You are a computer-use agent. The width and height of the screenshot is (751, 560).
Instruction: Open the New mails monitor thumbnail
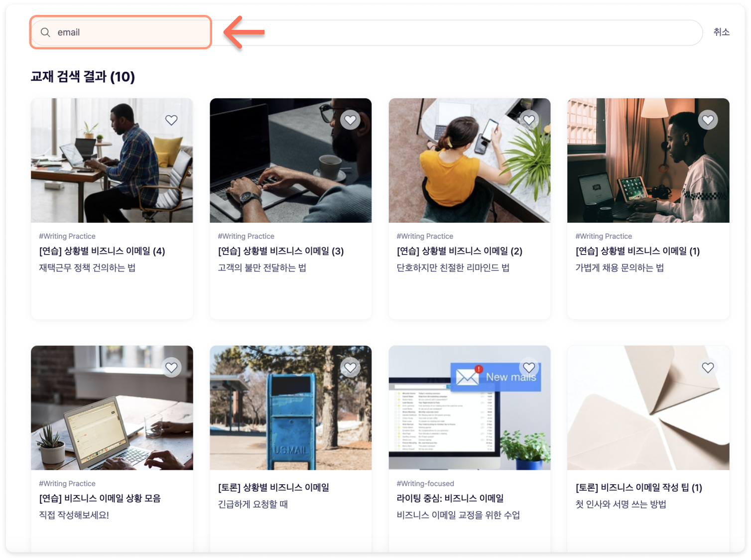(x=470, y=408)
